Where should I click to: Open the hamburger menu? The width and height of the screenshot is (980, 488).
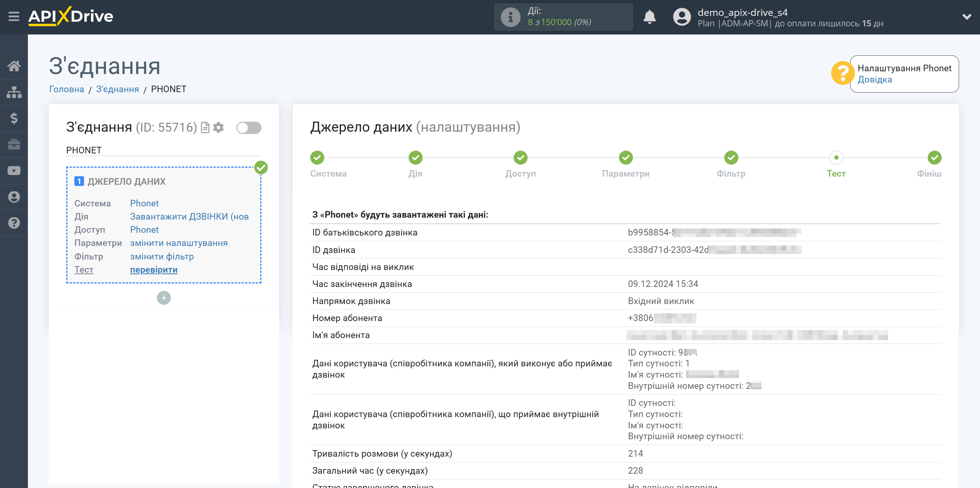14,17
